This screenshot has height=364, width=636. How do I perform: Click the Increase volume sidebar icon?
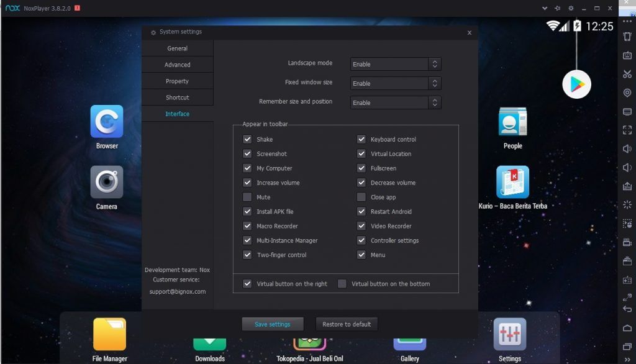point(627,148)
